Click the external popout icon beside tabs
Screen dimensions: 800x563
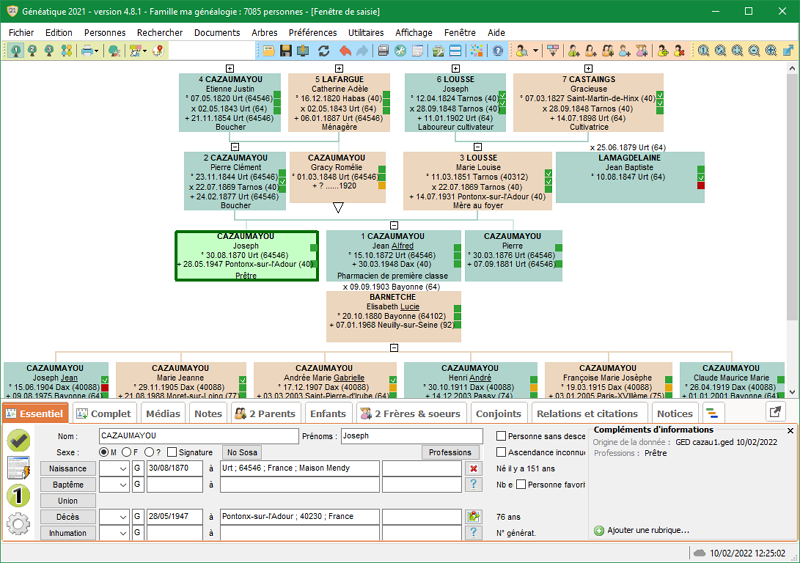[x=775, y=412]
